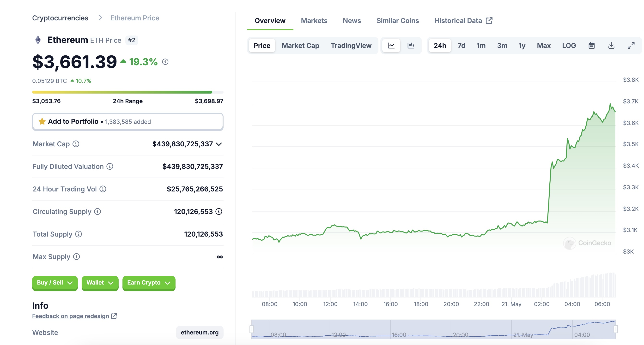Click the price line at the chart's recent peak

[610, 104]
